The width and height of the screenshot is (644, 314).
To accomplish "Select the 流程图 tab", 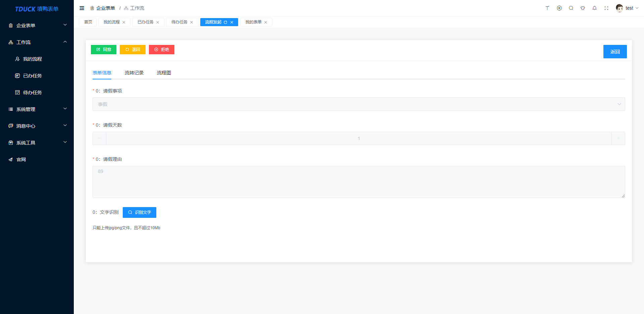I will pos(164,73).
